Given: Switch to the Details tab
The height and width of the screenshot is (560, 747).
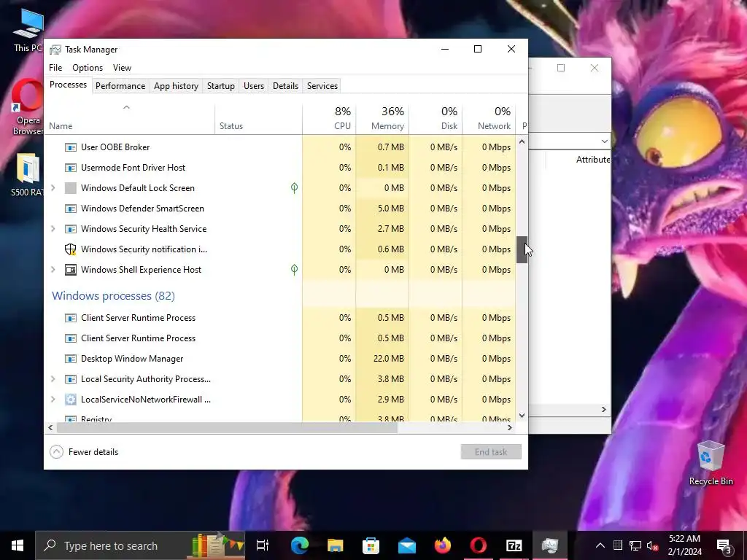Looking at the screenshot, I should [x=285, y=86].
